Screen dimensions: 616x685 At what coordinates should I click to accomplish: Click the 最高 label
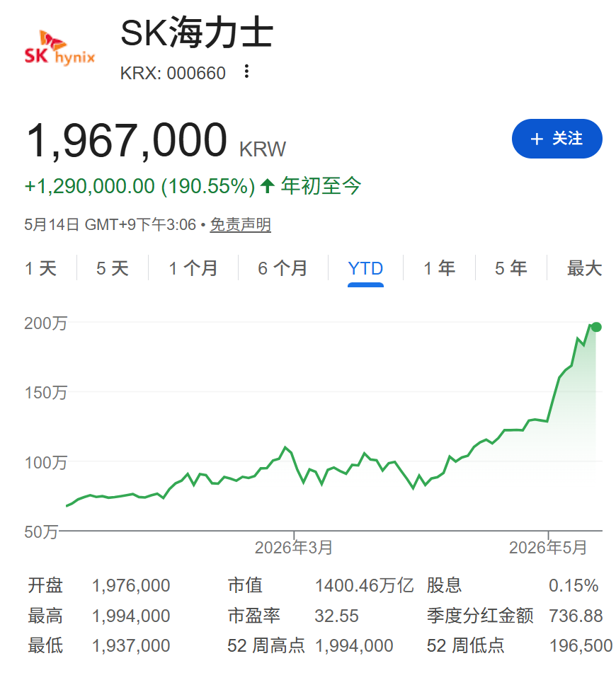(45, 616)
